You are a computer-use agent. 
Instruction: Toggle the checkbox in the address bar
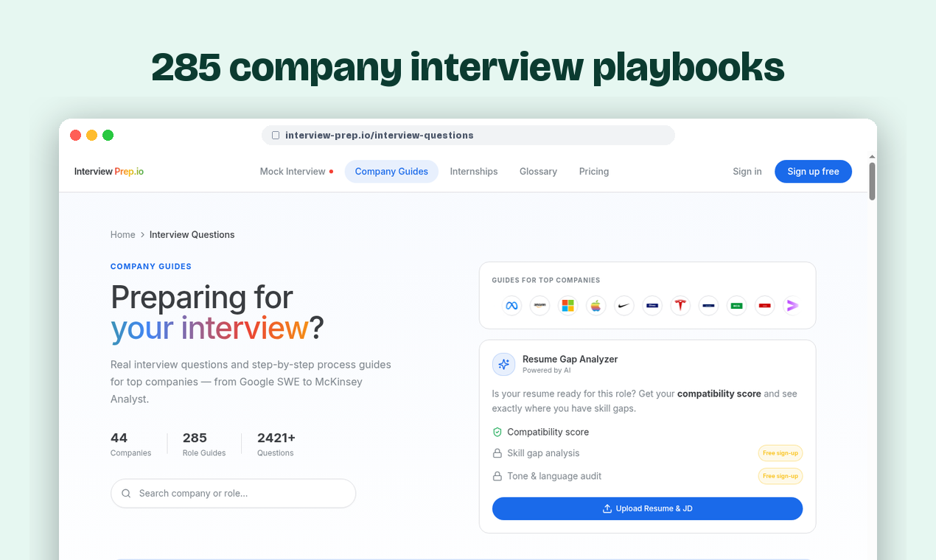coord(276,135)
